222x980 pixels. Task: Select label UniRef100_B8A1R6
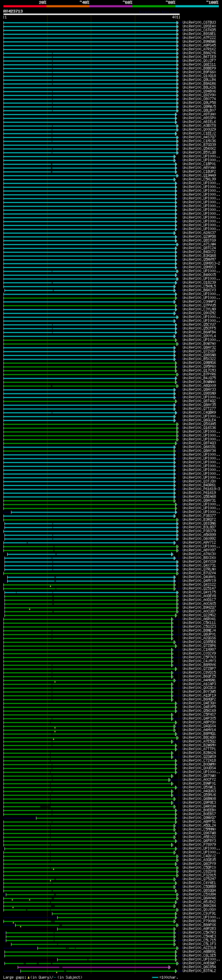[199, 84]
